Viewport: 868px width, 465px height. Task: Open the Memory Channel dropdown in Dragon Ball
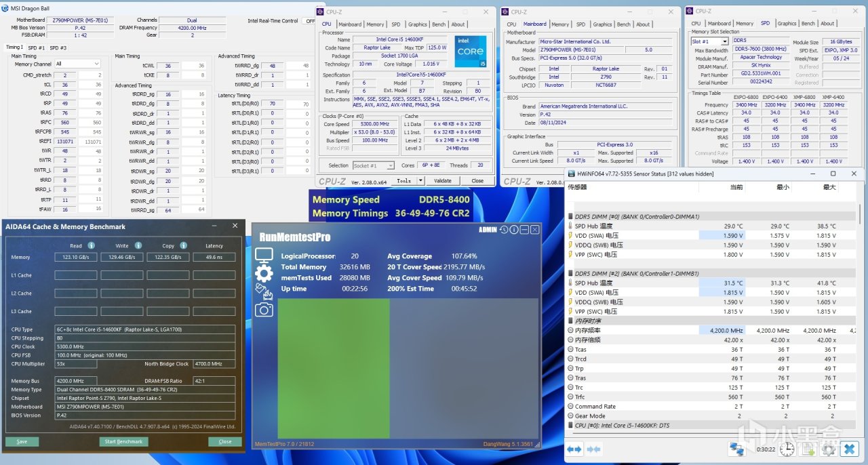click(x=77, y=64)
